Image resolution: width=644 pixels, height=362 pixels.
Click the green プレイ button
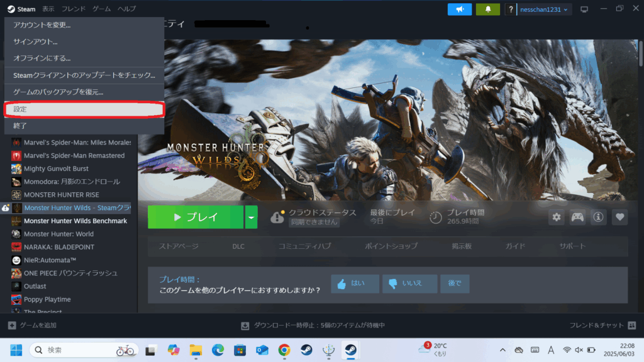[x=196, y=217]
